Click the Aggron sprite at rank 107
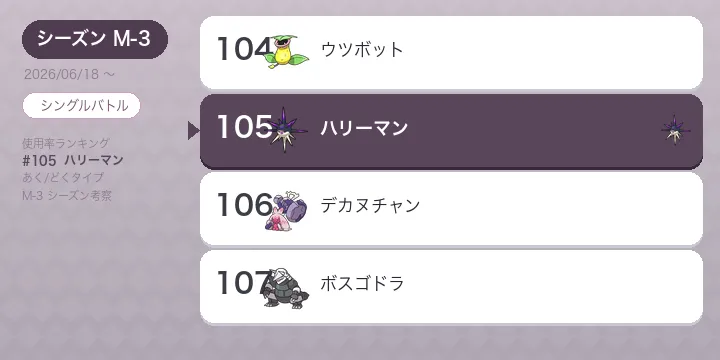The image size is (720, 360). pyautogui.click(x=287, y=288)
